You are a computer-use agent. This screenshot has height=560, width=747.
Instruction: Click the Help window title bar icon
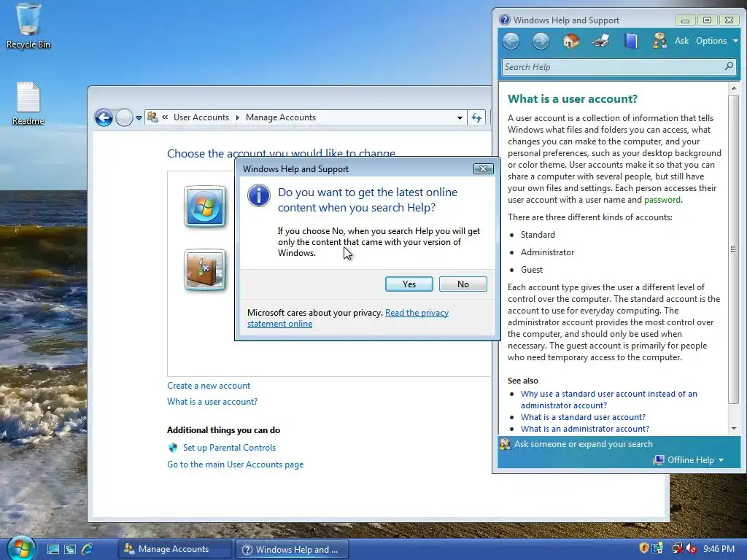[x=504, y=20]
